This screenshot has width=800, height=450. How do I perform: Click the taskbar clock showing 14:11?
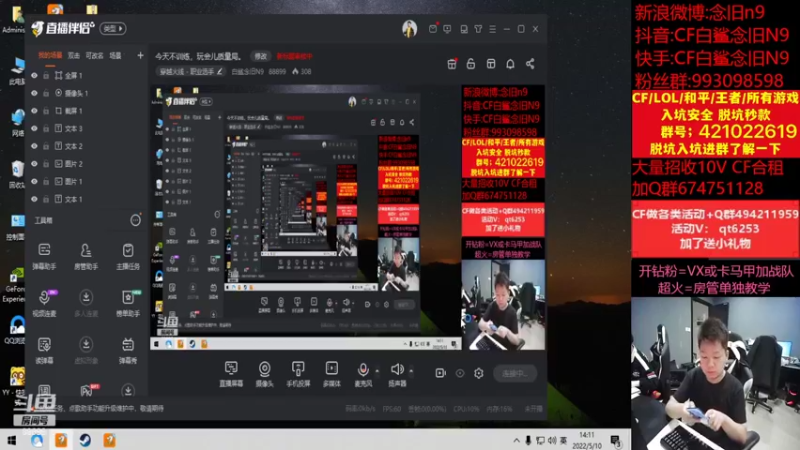[587, 440]
